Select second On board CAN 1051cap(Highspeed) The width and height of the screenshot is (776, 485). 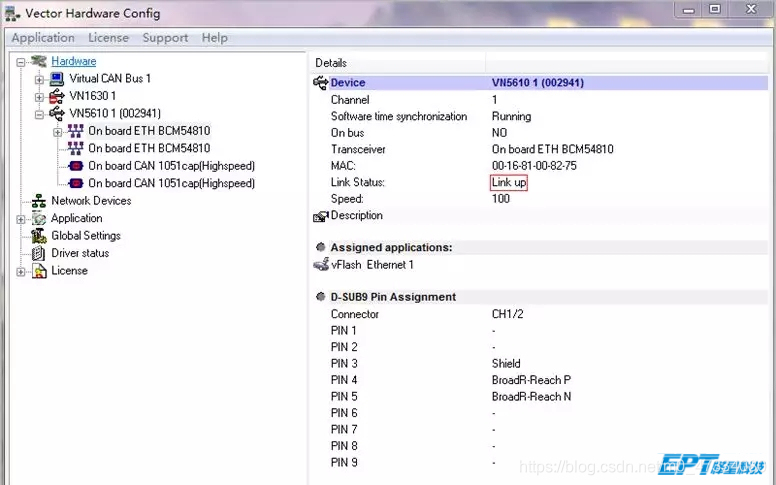pyautogui.click(x=171, y=183)
